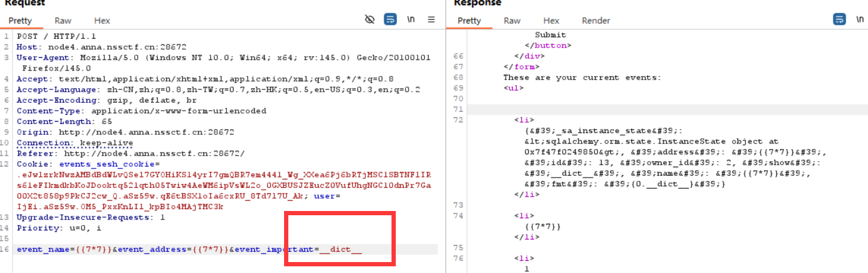Click the user cookie value 'IjEi.aSz59w...'
Image resolution: width=868 pixels, height=273 pixels.
(120, 207)
